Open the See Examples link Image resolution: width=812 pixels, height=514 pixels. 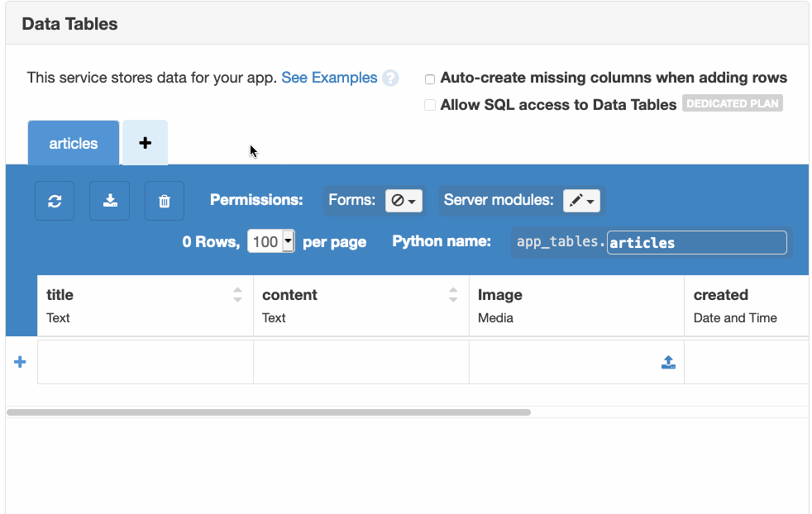[329, 78]
